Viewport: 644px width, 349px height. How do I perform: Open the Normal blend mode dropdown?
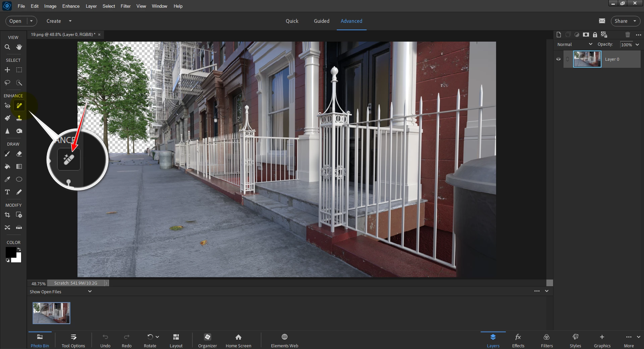[575, 44]
